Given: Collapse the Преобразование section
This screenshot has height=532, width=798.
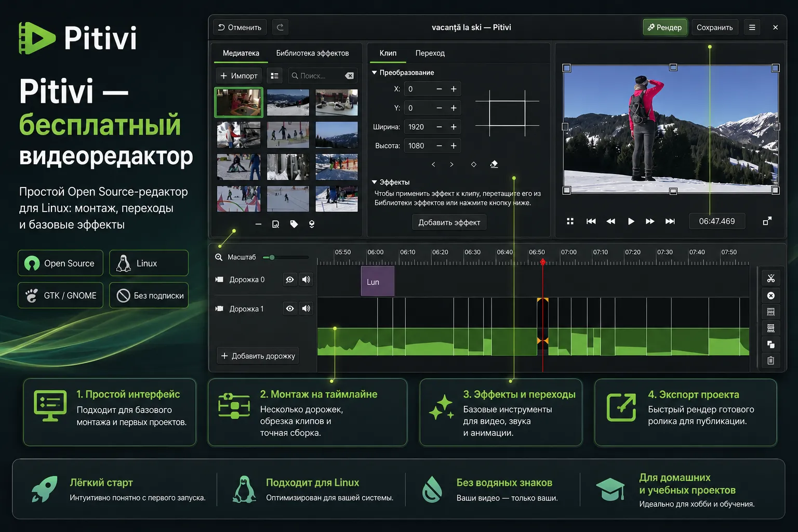Looking at the screenshot, I should click(x=374, y=73).
